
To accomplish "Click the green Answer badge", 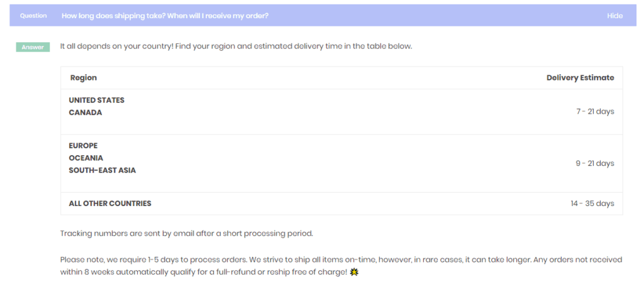I will click(33, 47).
